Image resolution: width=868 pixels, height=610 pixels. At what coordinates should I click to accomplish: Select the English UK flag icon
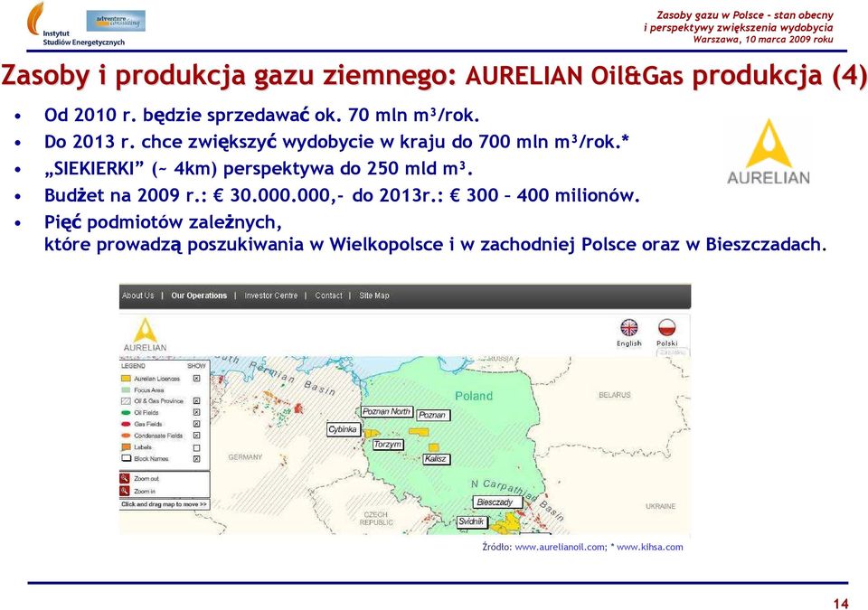[629, 328]
